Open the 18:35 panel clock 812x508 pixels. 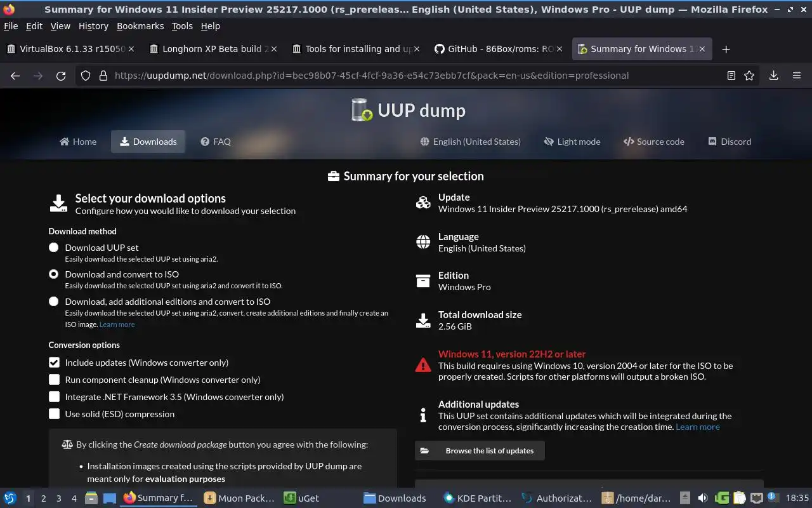click(x=797, y=498)
